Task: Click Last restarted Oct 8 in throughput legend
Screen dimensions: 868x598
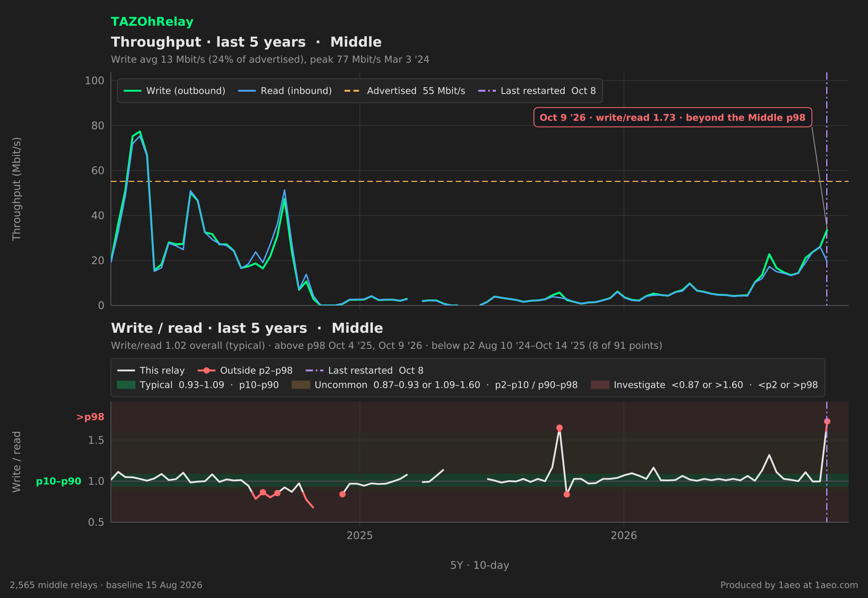Action: (x=537, y=91)
